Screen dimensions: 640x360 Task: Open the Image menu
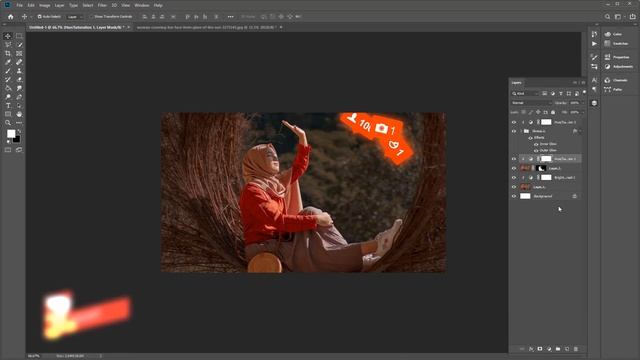44,5
